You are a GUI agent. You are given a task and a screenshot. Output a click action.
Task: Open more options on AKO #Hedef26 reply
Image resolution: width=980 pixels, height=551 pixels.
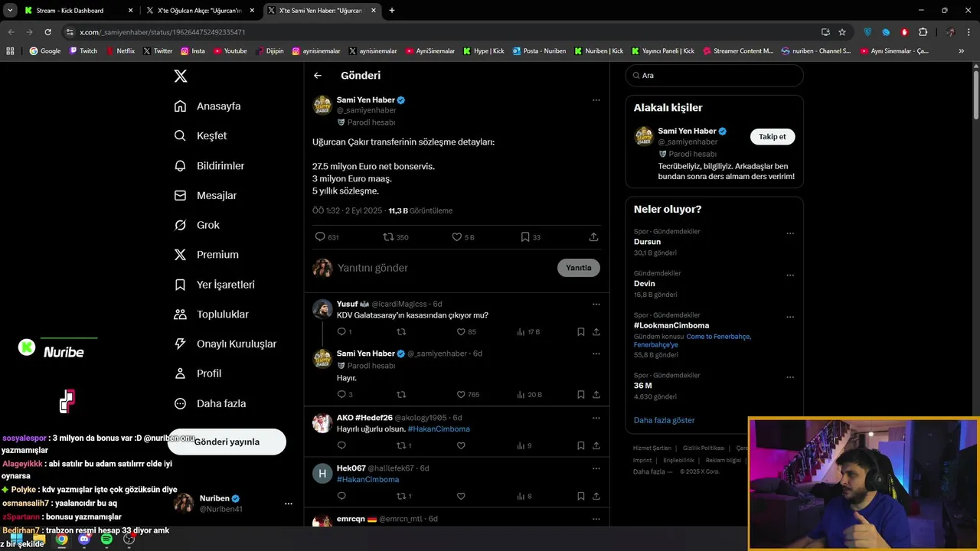[596, 419]
